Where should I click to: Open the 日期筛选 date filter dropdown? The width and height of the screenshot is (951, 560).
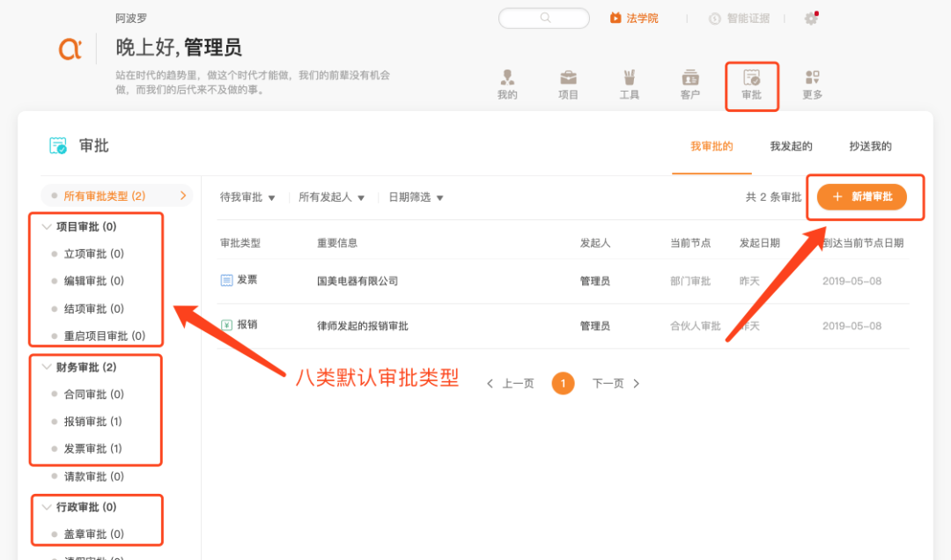click(x=416, y=197)
